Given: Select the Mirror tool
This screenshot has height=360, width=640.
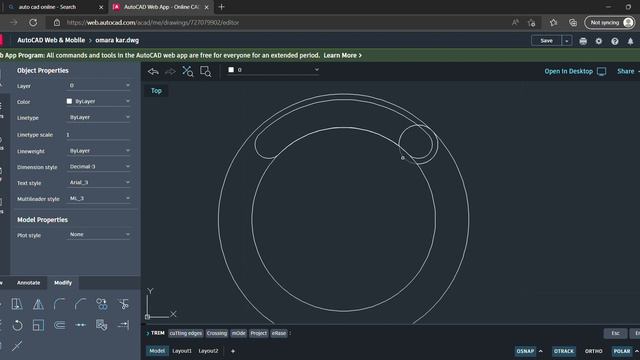Looking at the screenshot, I should tap(38, 304).
